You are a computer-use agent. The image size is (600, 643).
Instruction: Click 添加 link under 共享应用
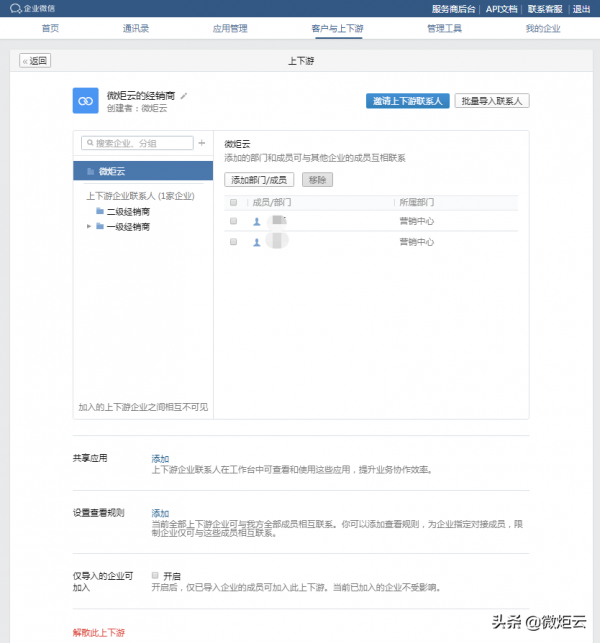(160, 459)
